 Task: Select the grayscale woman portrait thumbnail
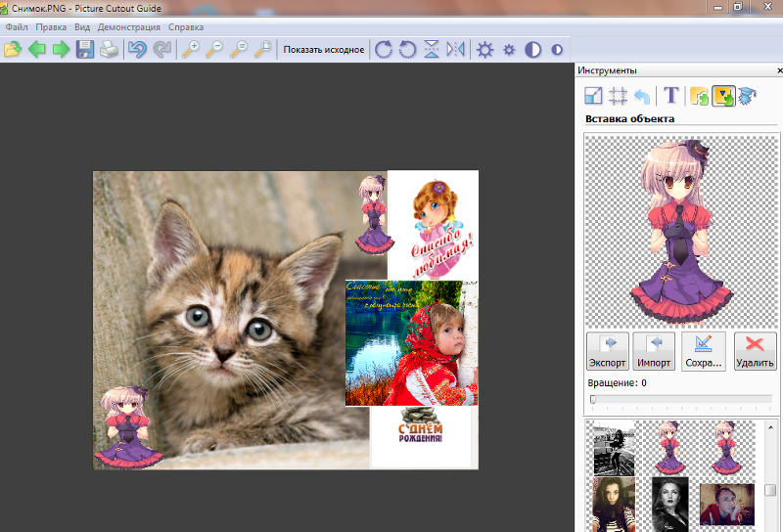pyautogui.click(x=669, y=504)
